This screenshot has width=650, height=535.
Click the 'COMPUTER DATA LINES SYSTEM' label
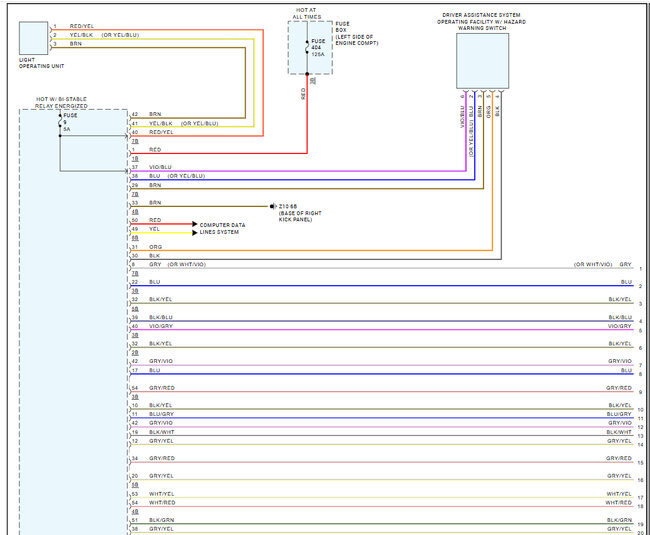tap(222, 228)
